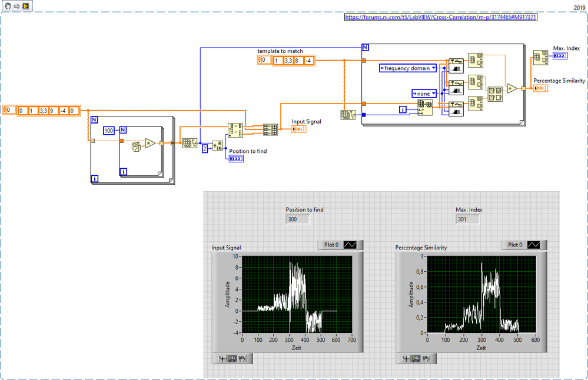Click index stepper of the leftmost array constant
This screenshot has height=380, width=588.
click(x=5, y=110)
